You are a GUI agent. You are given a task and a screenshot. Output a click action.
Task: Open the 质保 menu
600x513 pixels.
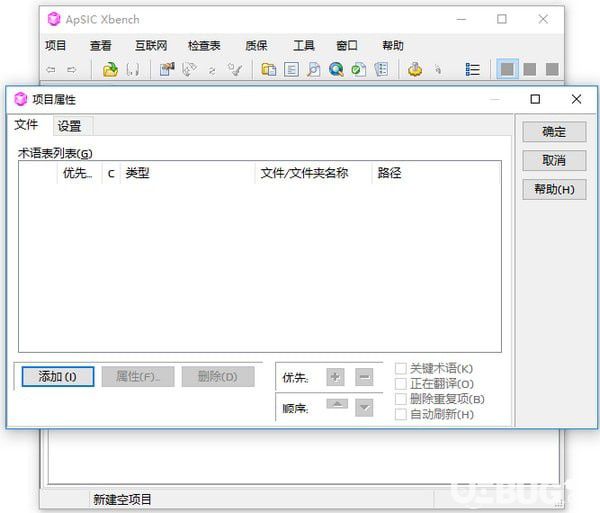[x=256, y=46]
